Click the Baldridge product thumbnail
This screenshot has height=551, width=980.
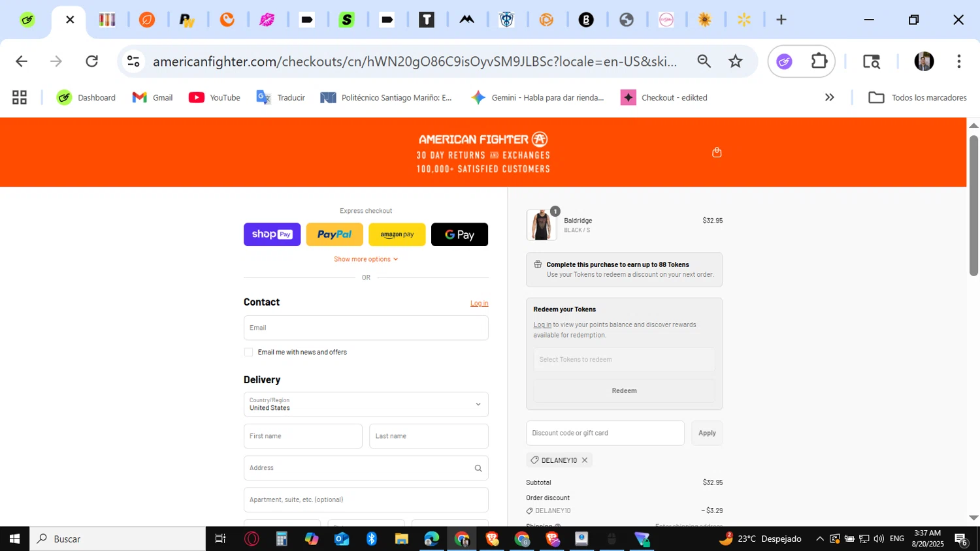coord(542,225)
